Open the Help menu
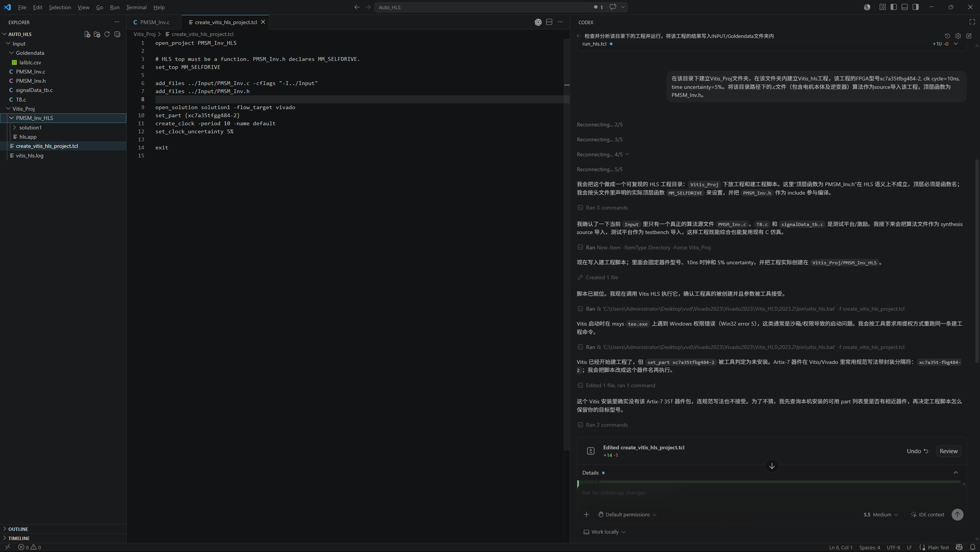Image resolution: width=980 pixels, height=552 pixels. 159,7
